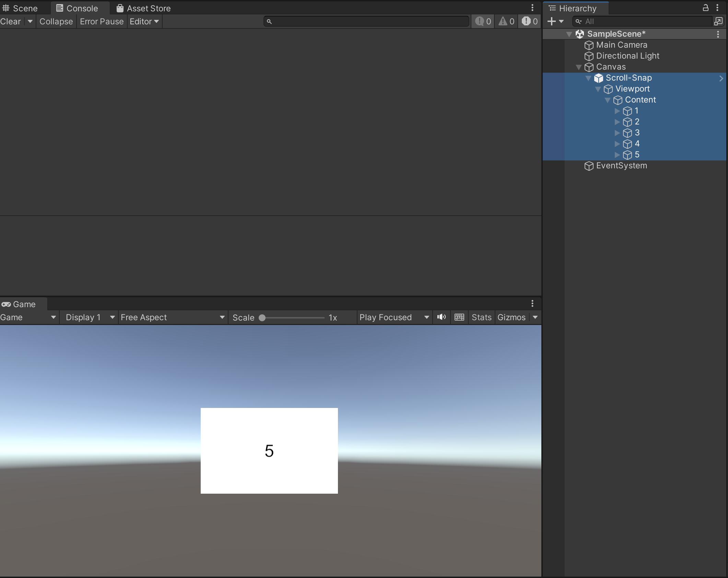Click the frame debugger grid icon

(459, 317)
